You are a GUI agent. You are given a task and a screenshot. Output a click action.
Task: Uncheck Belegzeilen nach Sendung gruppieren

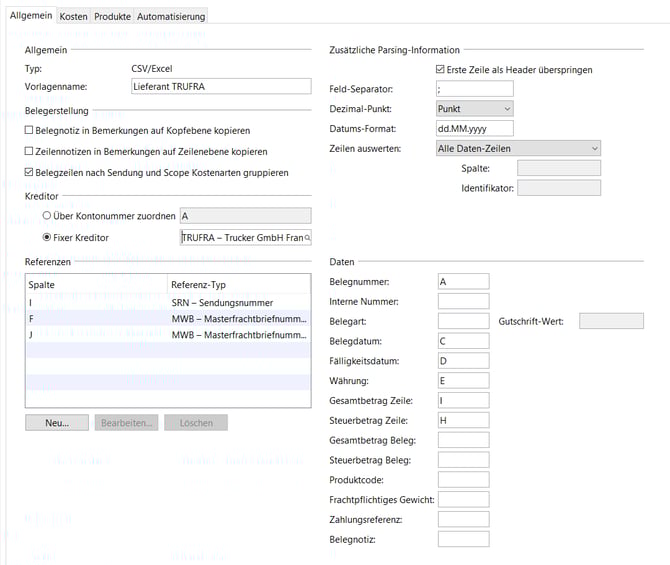[x=29, y=173]
